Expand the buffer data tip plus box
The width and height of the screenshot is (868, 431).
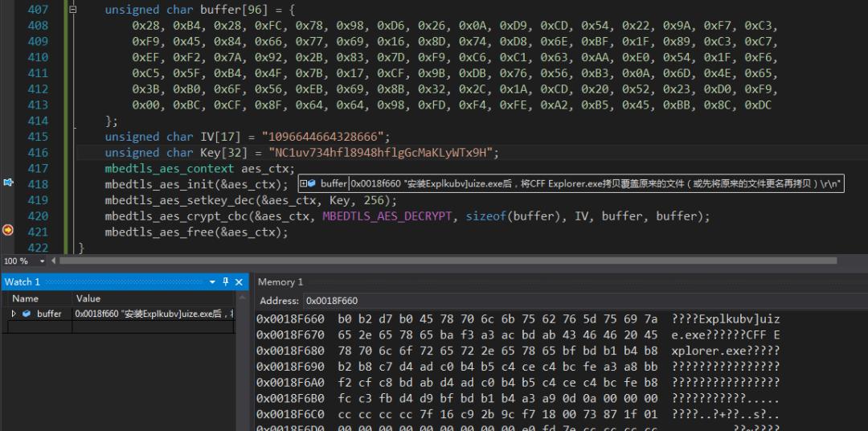pos(303,183)
